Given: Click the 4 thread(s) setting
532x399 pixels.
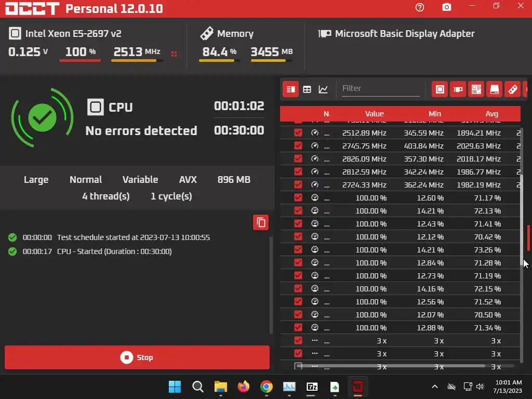Looking at the screenshot, I should (106, 196).
